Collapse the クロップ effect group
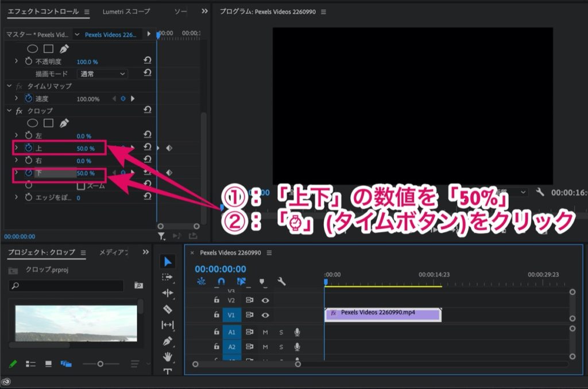The height and width of the screenshot is (389, 588). pos(9,111)
